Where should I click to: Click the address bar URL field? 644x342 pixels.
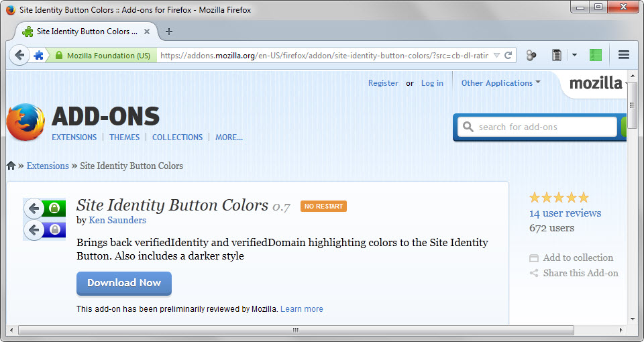coord(325,56)
